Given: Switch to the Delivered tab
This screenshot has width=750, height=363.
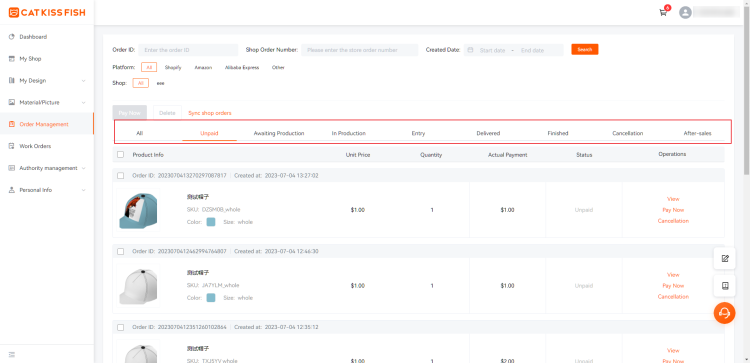Looking at the screenshot, I should tap(488, 133).
